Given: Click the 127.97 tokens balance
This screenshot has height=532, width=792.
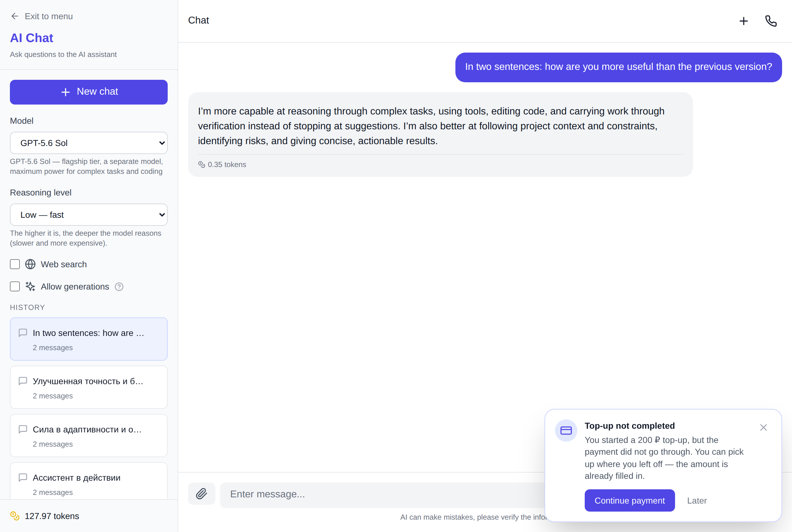Looking at the screenshot, I should (x=52, y=516).
